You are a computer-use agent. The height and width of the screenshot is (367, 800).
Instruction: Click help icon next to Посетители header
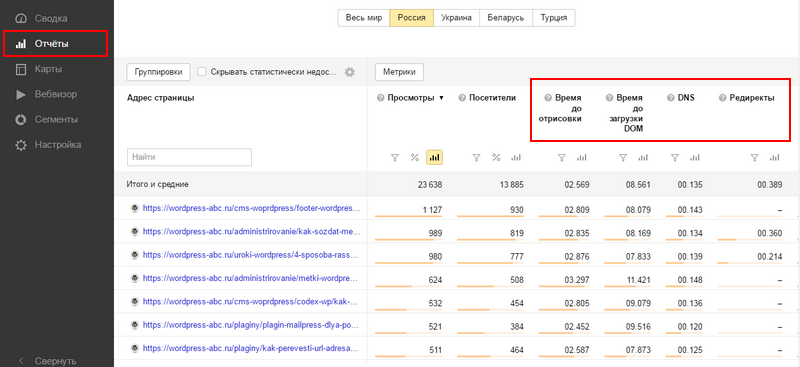(x=462, y=98)
